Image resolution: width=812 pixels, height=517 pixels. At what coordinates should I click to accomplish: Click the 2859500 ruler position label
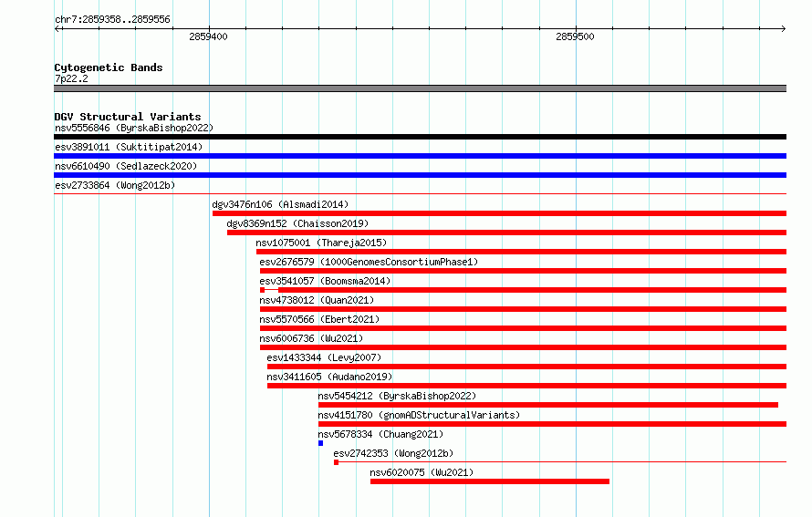click(575, 36)
